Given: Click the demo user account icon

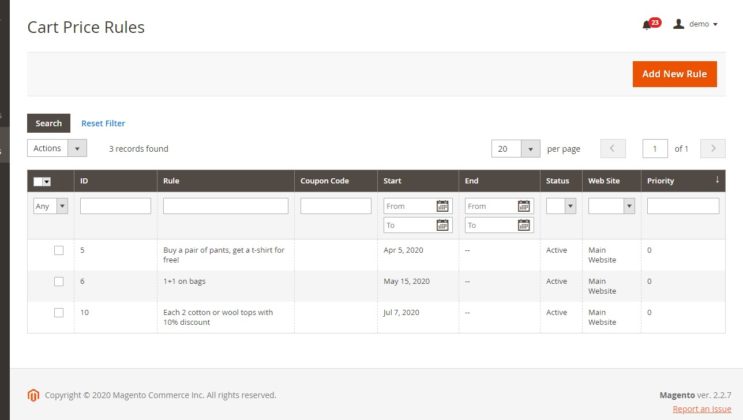Looking at the screenshot, I should click(x=679, y=24).
